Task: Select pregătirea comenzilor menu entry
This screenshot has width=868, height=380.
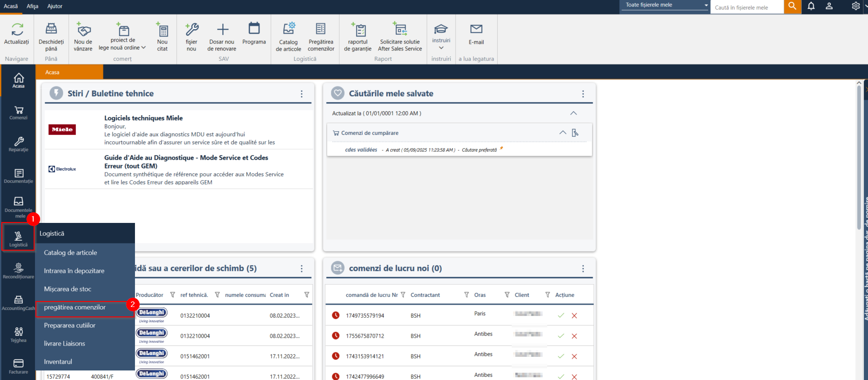Action: point(85,307)
